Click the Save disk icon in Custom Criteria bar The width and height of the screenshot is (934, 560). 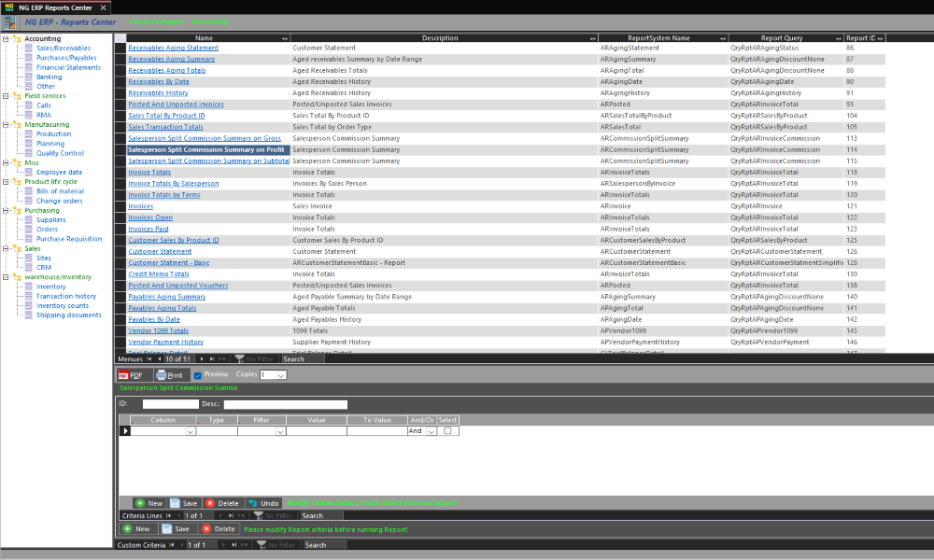pos(168,529)
